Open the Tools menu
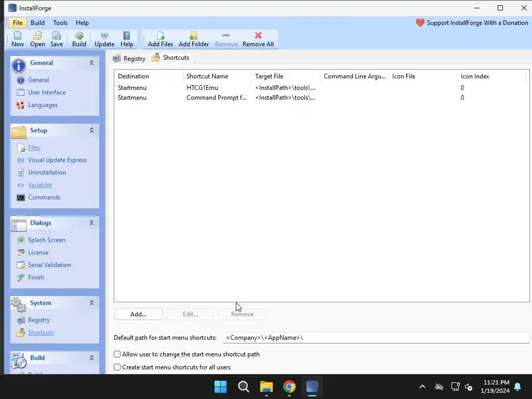This screenshot has width=532, height=399. point(60,23)
